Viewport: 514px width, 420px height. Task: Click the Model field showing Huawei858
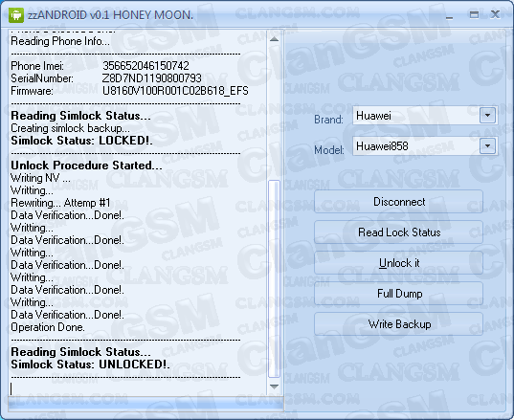(425, 145)
